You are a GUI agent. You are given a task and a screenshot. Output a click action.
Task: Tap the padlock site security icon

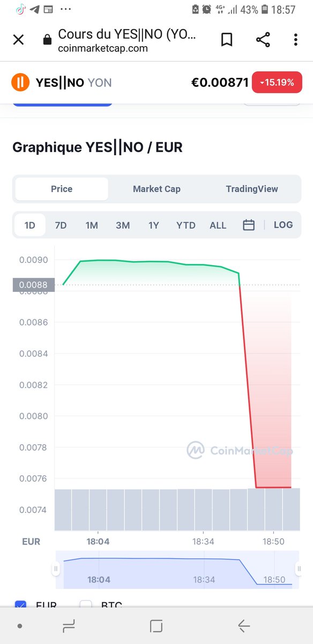tap(47, 40)
